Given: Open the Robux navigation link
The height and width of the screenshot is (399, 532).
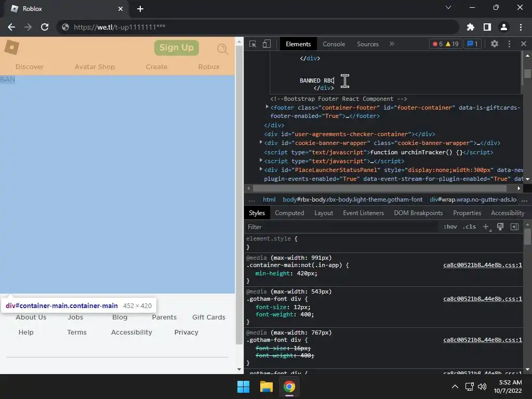Looking at the screenshot, I should point(209,67).
